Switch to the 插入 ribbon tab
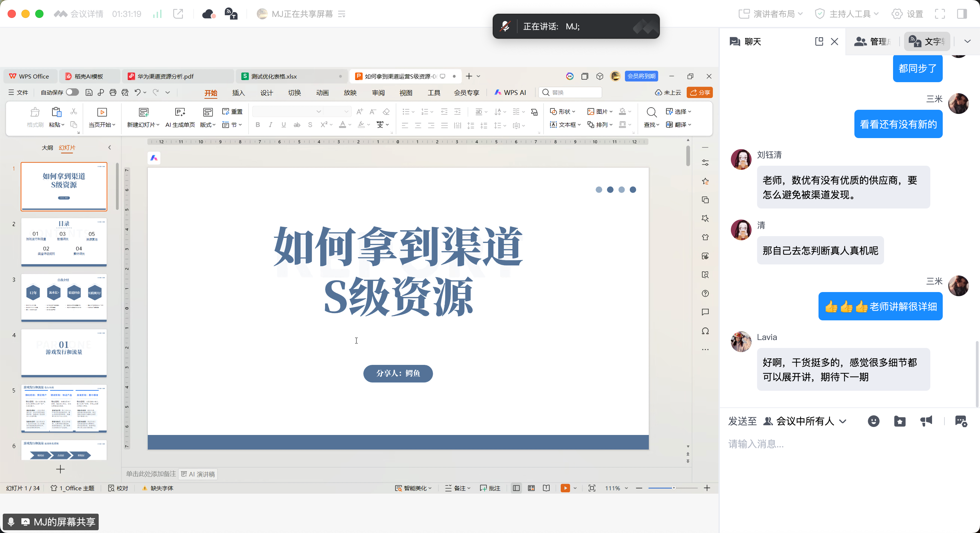This screenshot has width=980, height=533. [238, 93]
